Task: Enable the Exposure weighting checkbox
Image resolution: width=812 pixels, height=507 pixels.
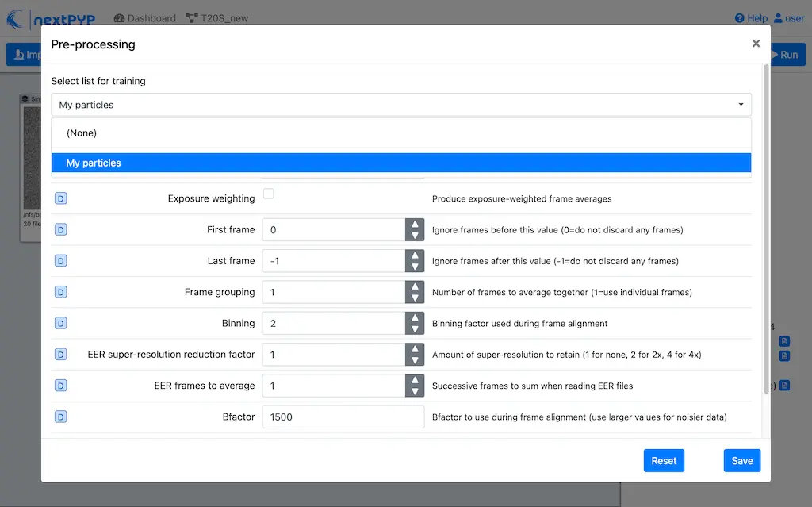Action: tap(269, 194)
